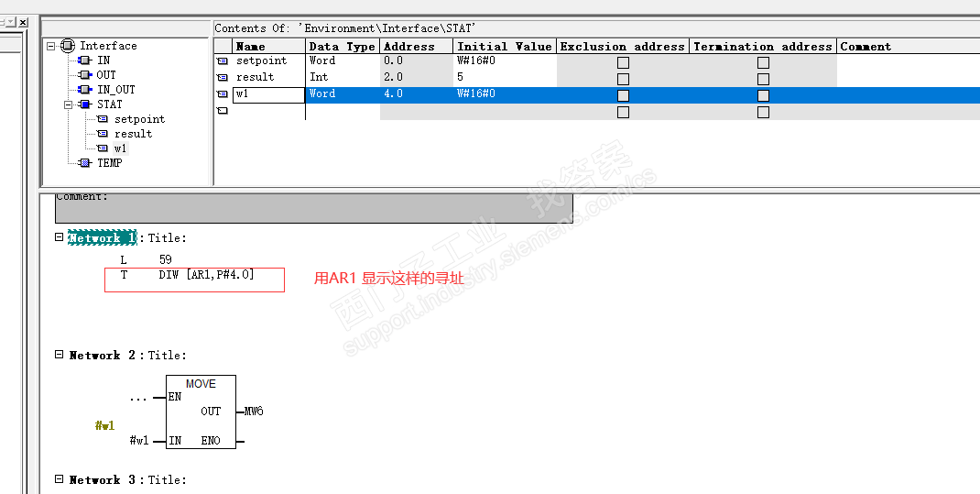Click the address cell 0.0

click(416, 60)
